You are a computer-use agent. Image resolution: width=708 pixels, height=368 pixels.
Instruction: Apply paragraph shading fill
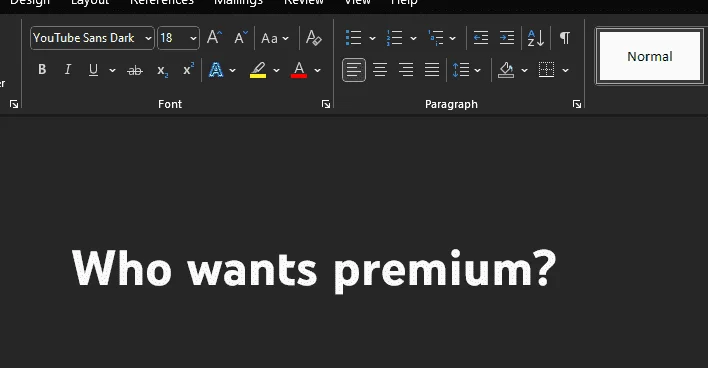click(x=506, y=70)
